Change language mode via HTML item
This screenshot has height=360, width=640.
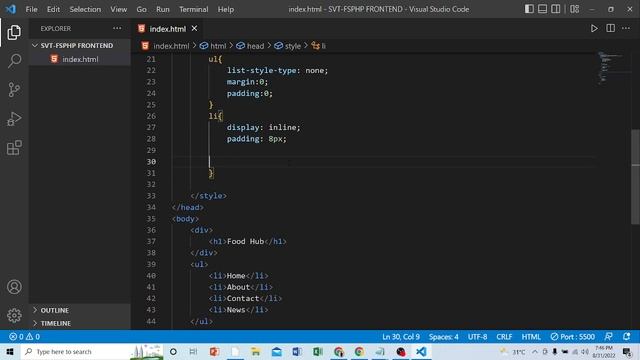point(531,337)
